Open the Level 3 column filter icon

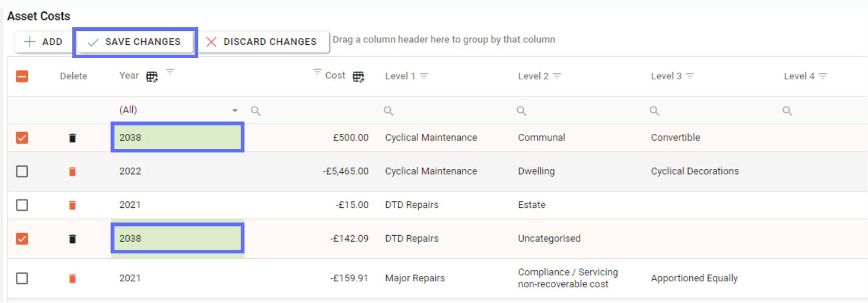[x=690, y=76]
